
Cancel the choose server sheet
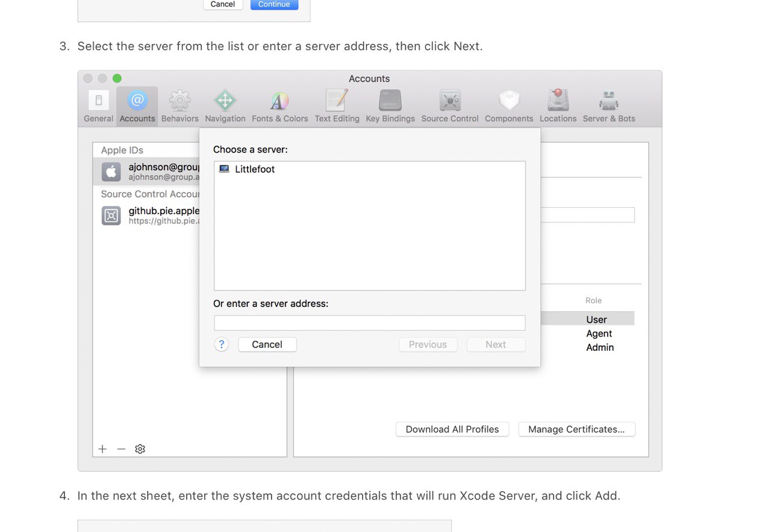click(x=267, y=344)
